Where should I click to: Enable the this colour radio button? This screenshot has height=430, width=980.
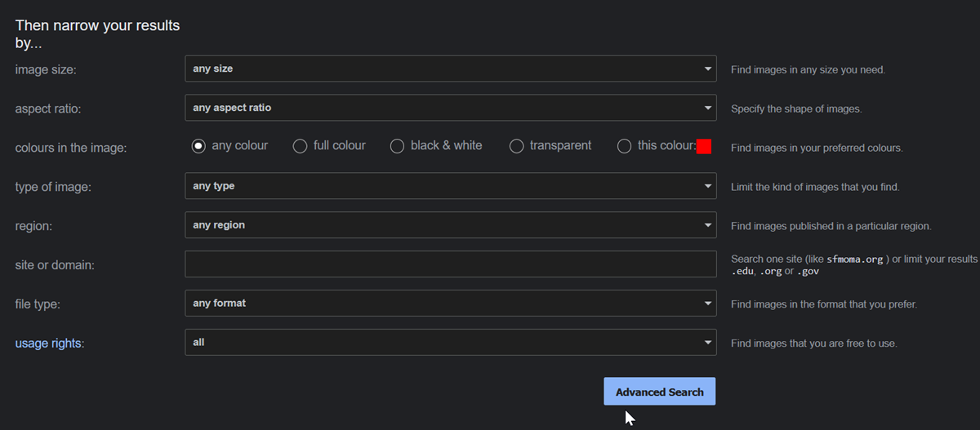pyautogui.click(x=625, y=146)
